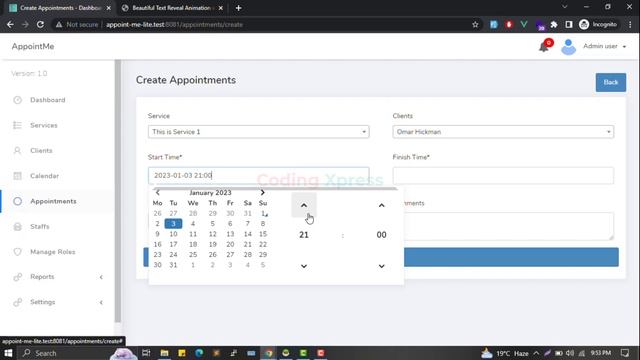Expand the Settings submenu chevron

tap(101, 302)
